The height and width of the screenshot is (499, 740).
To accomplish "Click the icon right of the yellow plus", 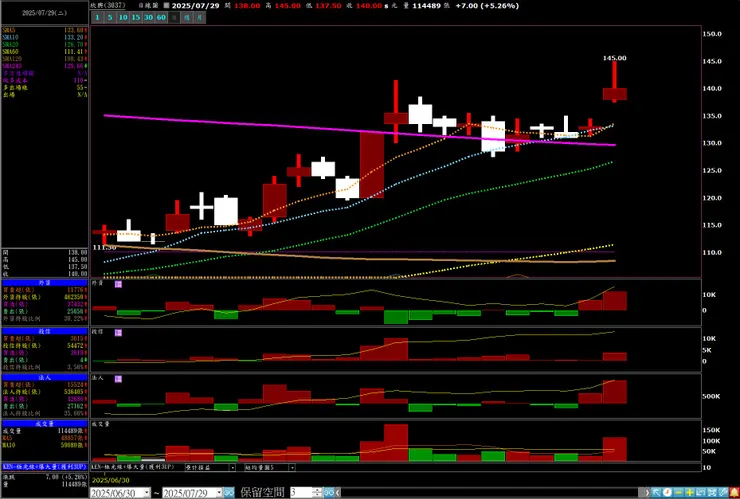I will tap(701, 492).
